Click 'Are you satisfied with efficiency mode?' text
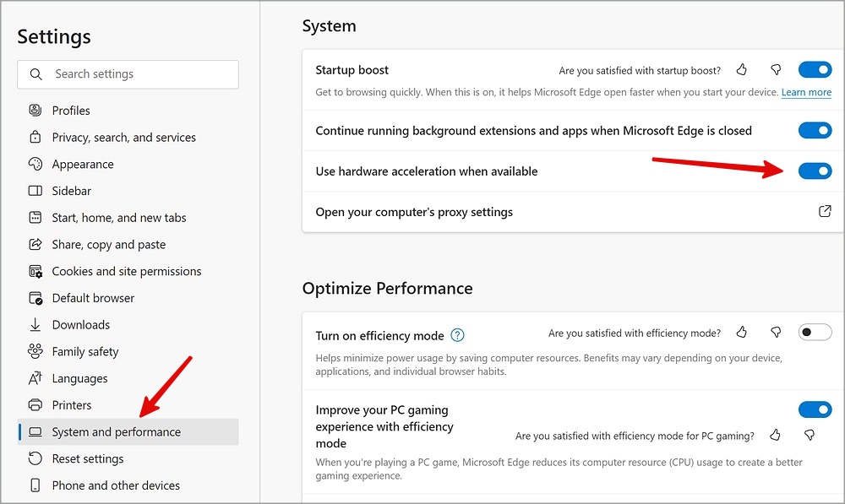Viewport: 845px width, 504px height. [635, 333]
